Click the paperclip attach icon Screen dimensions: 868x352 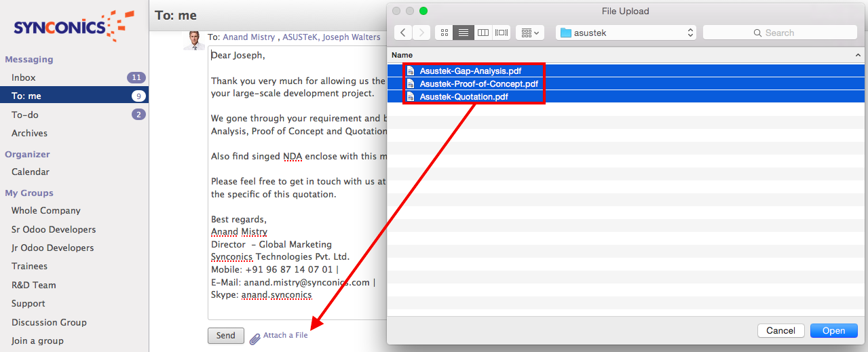pos(254,337)
